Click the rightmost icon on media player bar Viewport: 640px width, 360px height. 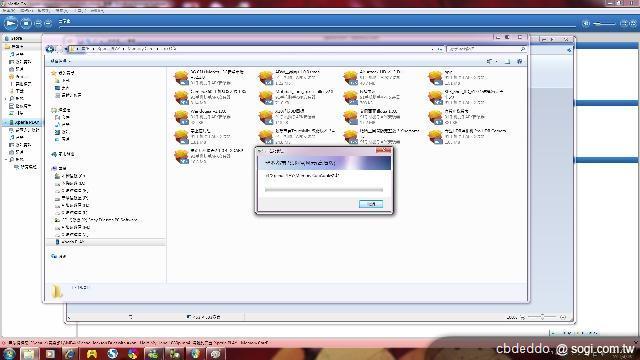tap(633, 24)
